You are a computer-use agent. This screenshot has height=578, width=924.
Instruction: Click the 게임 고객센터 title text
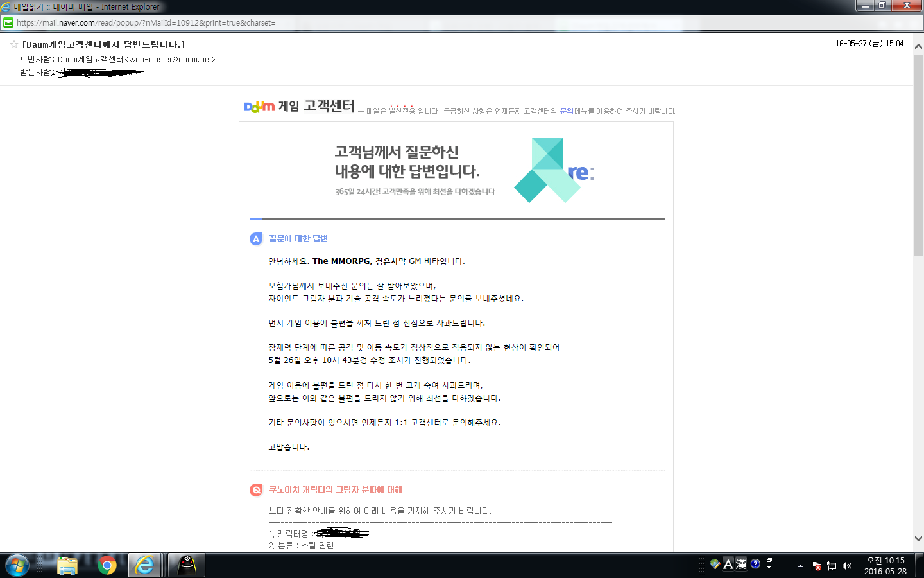click(316, 106)
